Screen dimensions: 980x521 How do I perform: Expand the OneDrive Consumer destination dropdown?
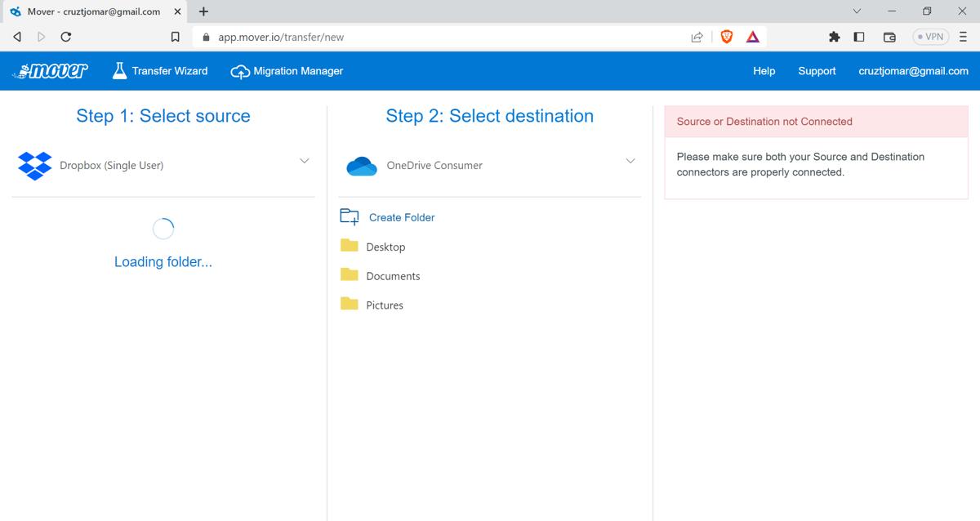630,161
